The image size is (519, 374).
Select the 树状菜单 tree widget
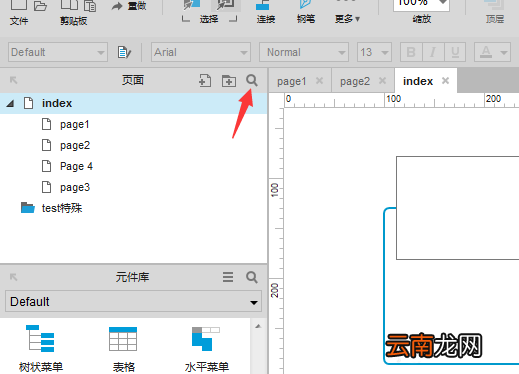(41, 348)
